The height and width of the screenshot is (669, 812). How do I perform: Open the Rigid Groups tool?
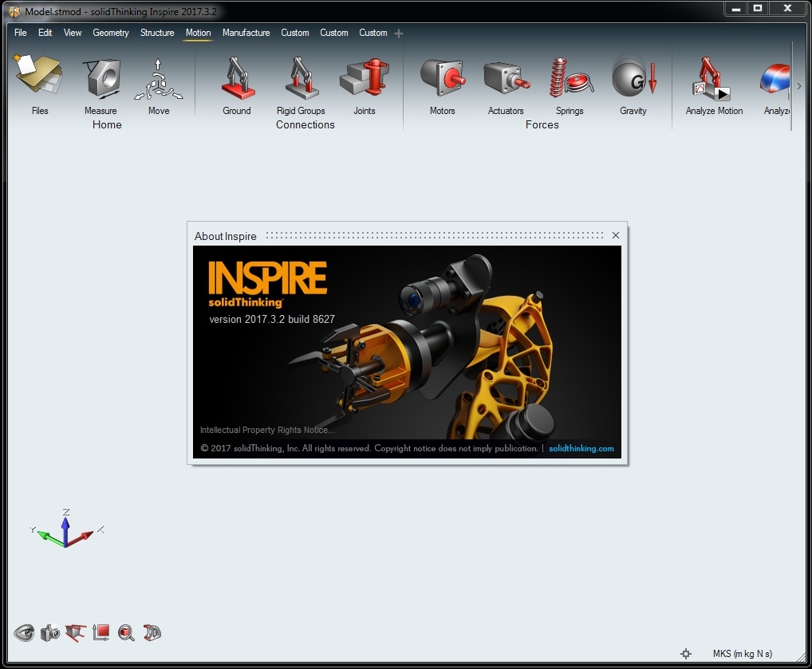(302, 77)
